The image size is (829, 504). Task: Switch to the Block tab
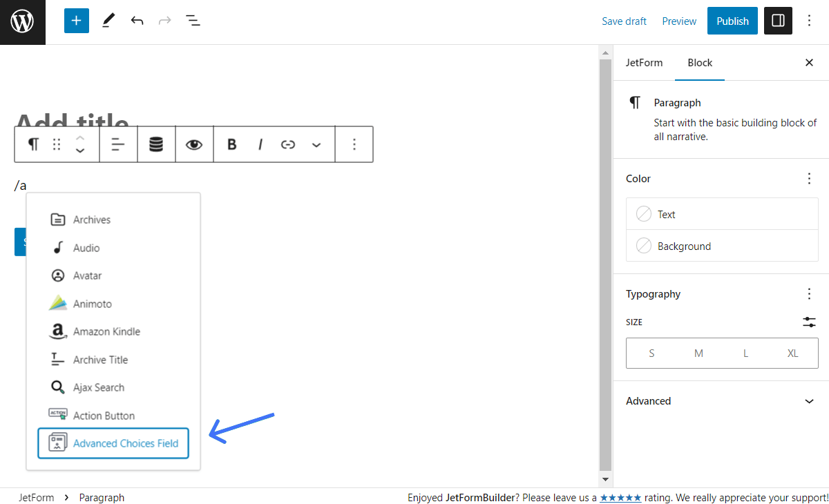tap(700, 62)
